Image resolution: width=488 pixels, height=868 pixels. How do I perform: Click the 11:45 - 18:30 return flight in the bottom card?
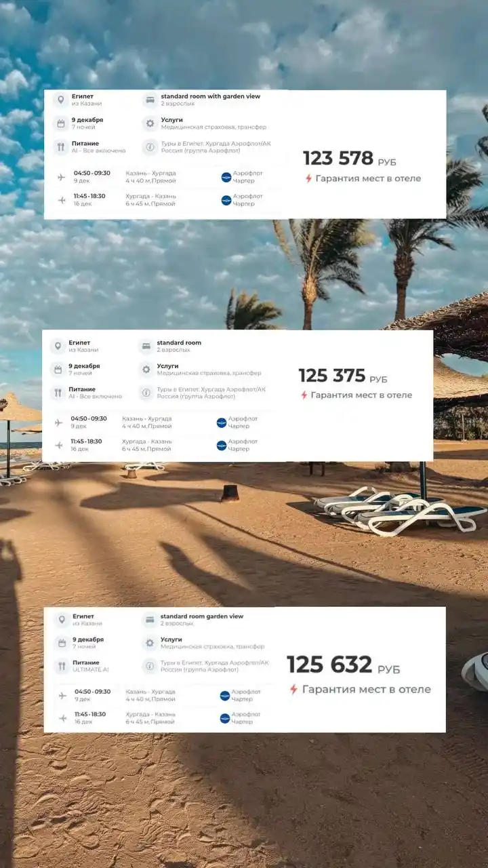tap(90, 714)
